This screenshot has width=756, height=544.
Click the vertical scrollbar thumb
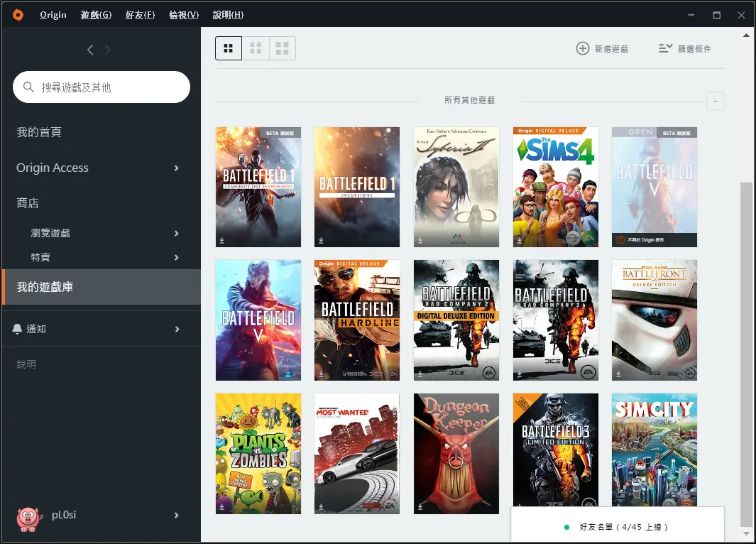(x=746, y=354)
